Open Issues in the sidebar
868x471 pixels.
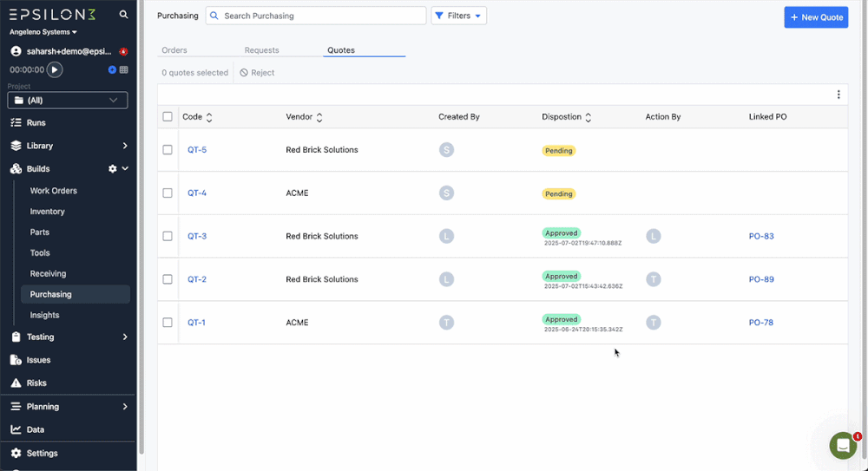point(38,360)
